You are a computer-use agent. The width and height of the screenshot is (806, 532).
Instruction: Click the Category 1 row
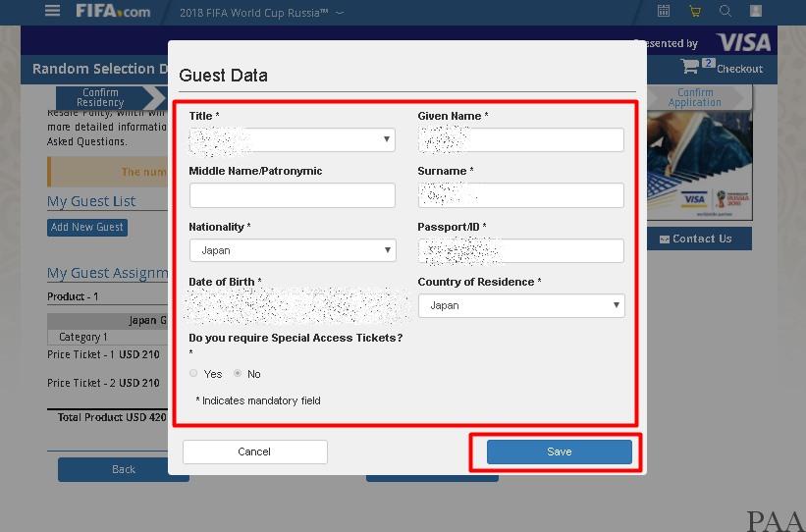108,338
